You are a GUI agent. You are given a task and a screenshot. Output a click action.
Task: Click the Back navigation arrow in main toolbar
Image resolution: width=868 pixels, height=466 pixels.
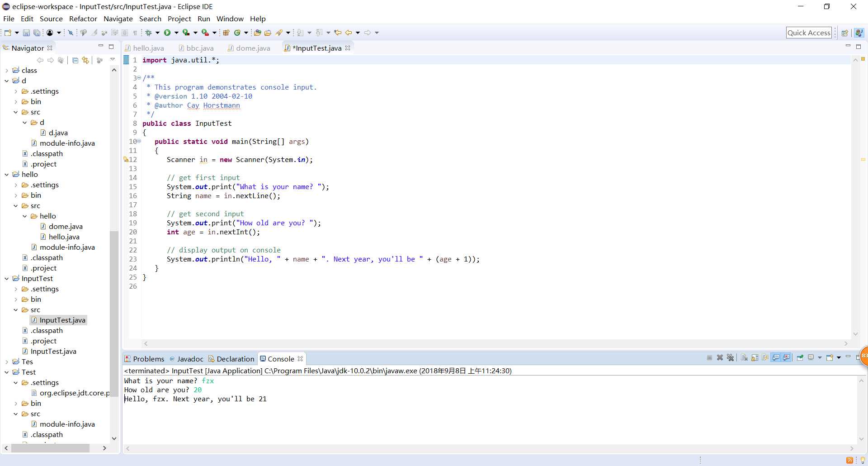[348, 33]
